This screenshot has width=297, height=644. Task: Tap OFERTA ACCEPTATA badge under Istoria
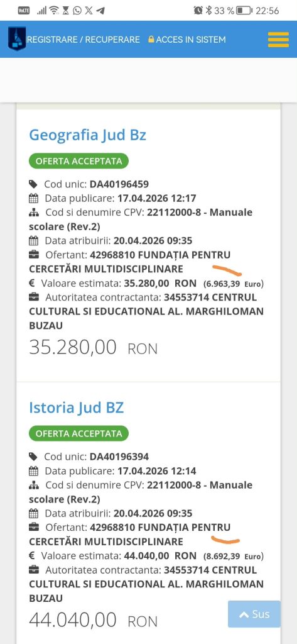coord(78,434)
